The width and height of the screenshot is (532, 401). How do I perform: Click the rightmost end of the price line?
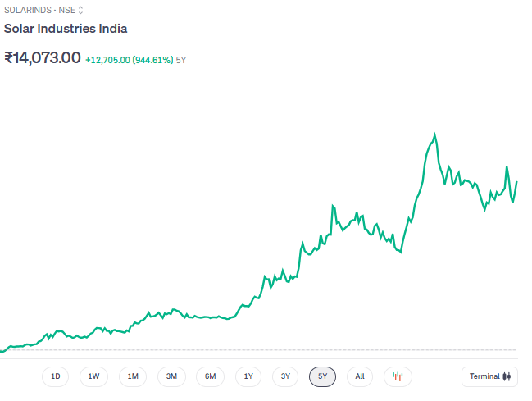point(516,182)
